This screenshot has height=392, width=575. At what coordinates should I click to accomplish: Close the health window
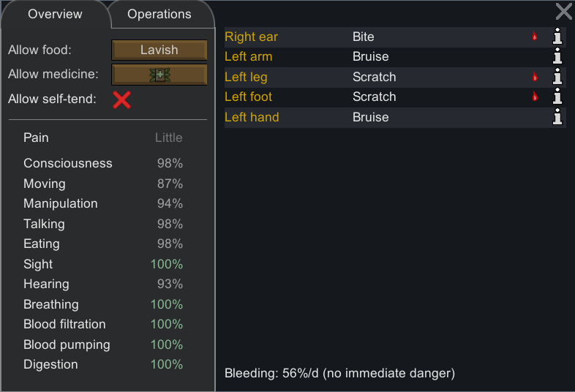[563, 11]
